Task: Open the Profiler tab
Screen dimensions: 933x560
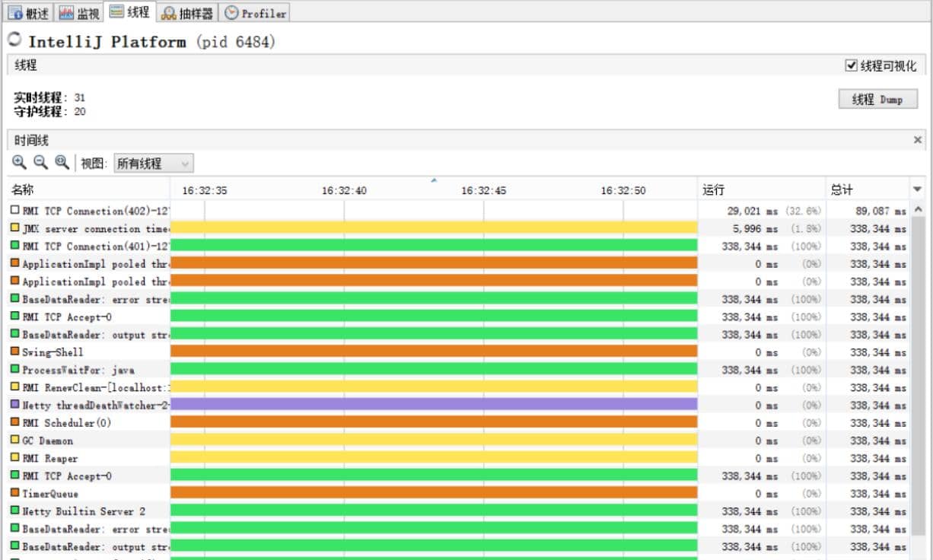Action: [x=255, y=13]
